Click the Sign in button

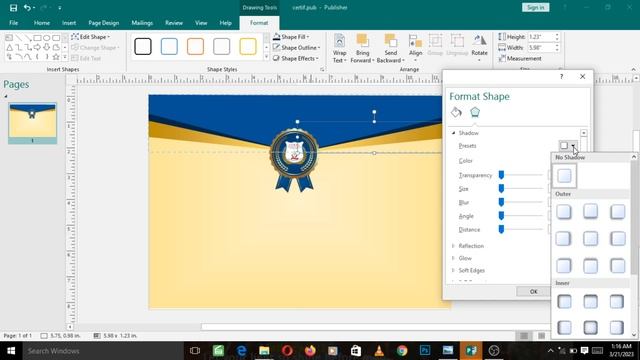pos(535,7)
